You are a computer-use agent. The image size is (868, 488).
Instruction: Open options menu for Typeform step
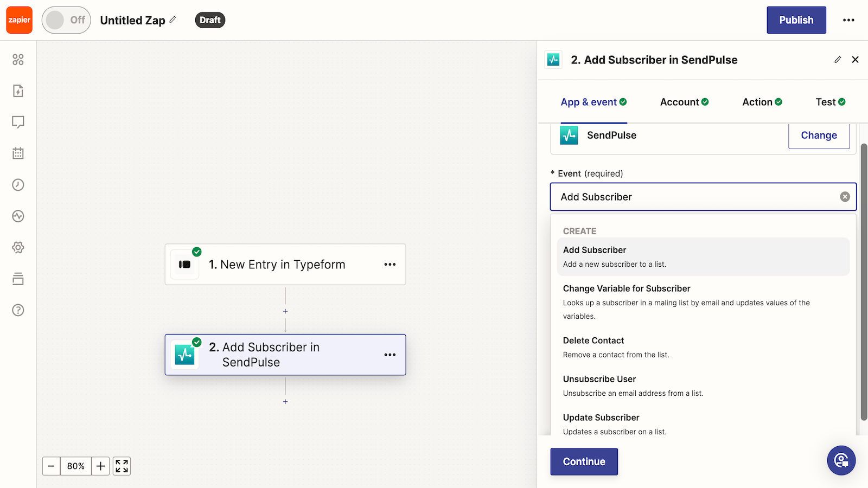(390, 265)
